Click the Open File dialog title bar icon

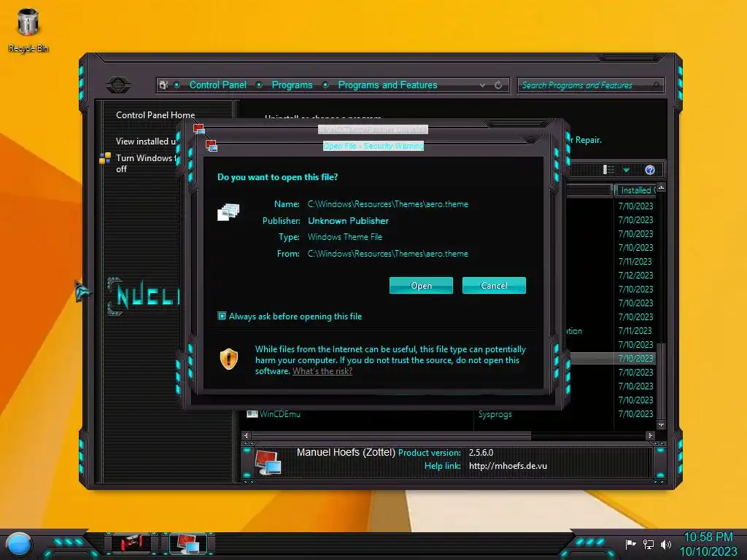(212, 146)
